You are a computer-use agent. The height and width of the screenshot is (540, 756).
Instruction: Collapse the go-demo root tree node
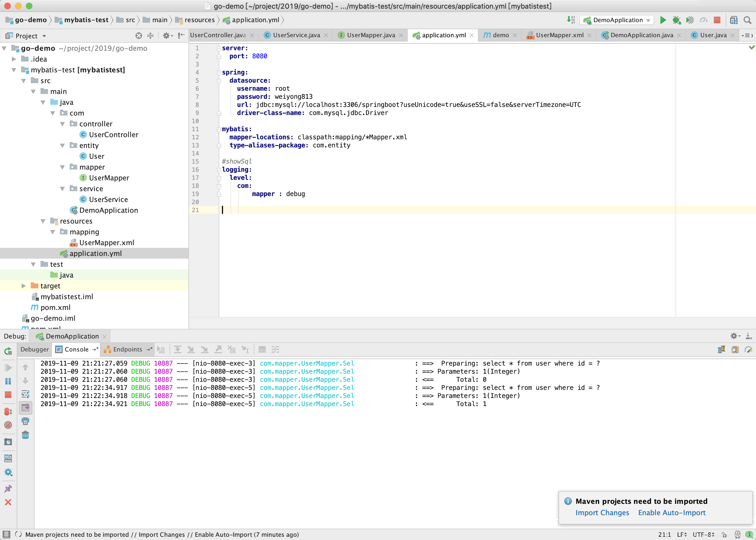[x=4, y=49]
